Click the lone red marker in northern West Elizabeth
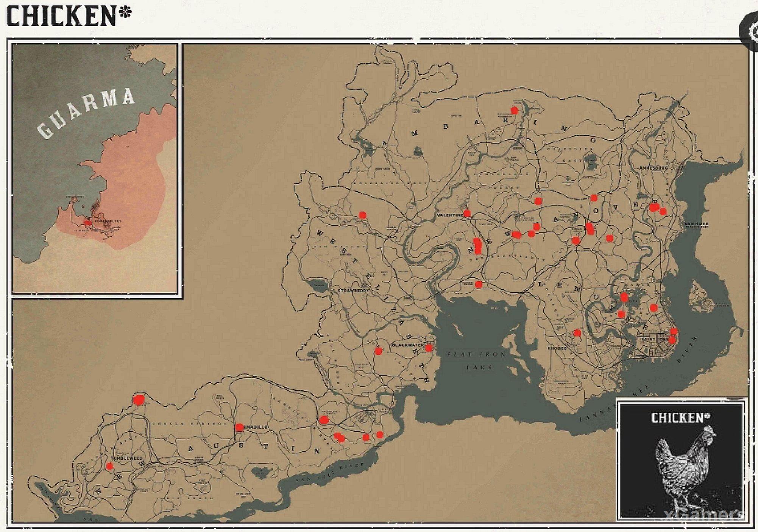The width and height of the screenshot is (758, 532). point(362,215)
